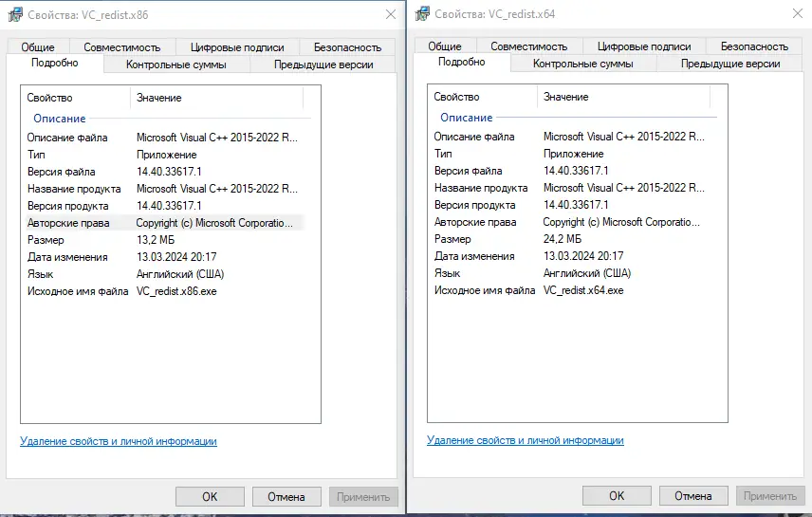
Task: Open the remove-properties link in the x86 window
Action: pyautogui.click(x=119, y=441)
